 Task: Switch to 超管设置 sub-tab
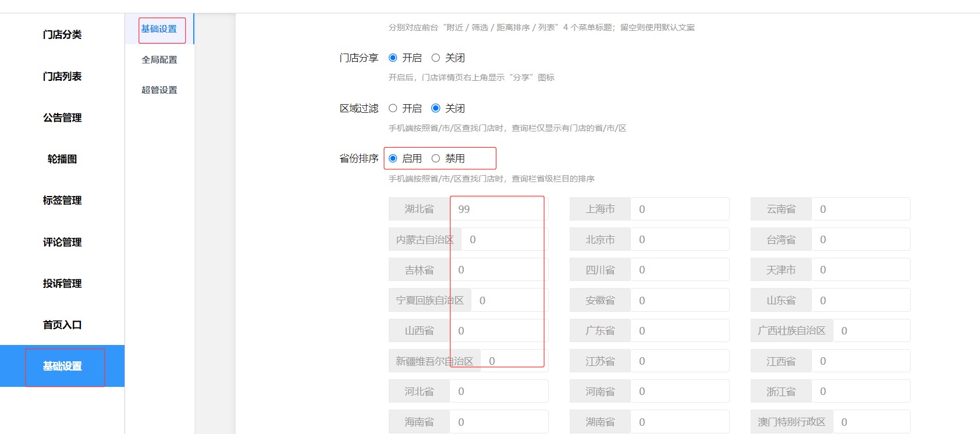coord(159,90)
